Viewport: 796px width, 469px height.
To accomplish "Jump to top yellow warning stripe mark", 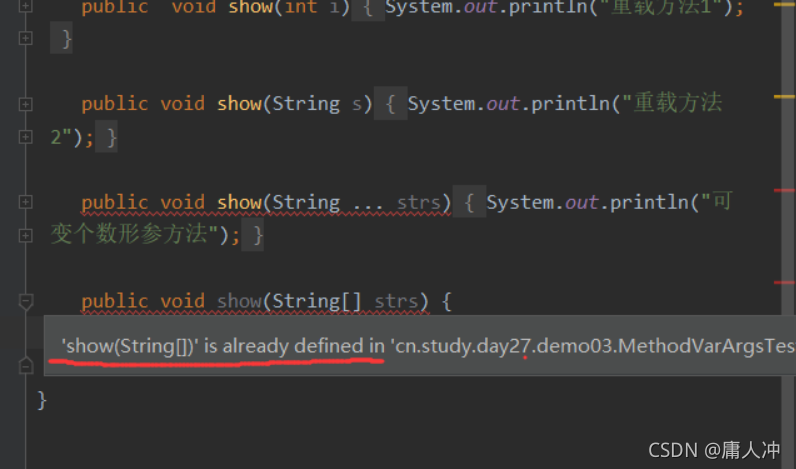I will [x=784, y=5].
